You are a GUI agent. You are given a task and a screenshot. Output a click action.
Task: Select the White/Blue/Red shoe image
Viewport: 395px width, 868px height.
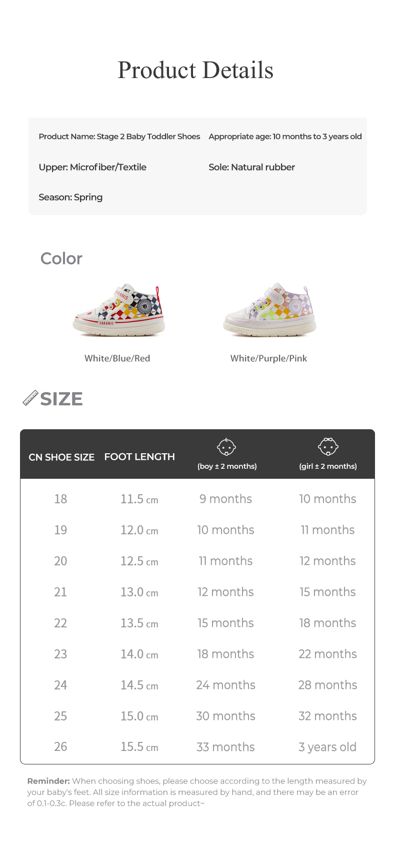[118, 311]
